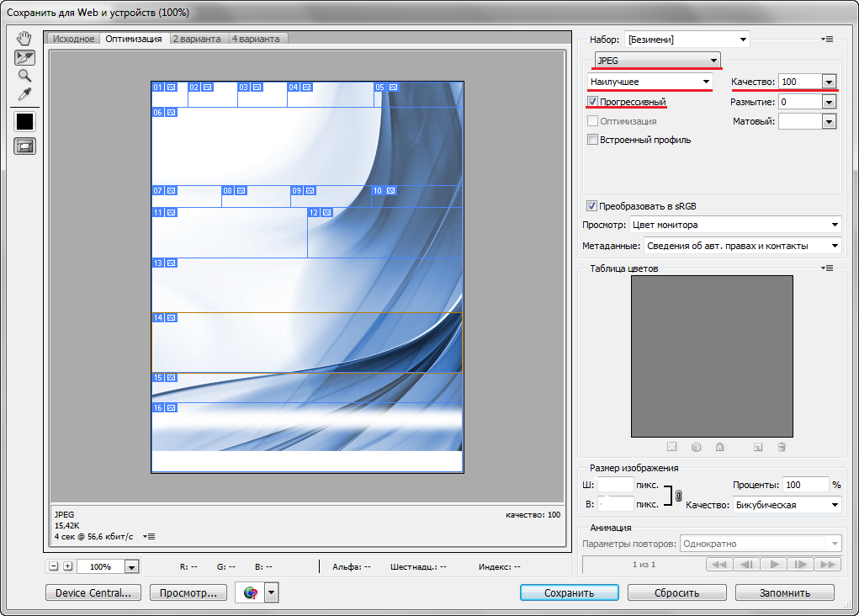
Task: Click slice 01 badge icon
Action: tap(172, 88)
